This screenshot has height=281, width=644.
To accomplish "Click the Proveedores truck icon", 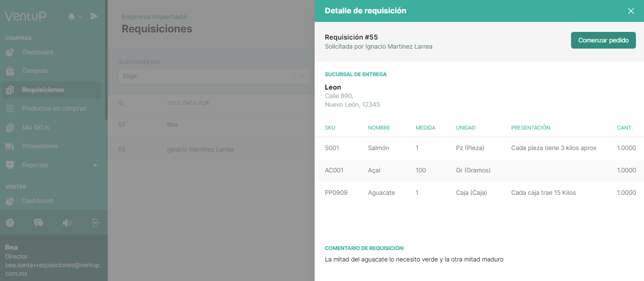I will click(x=10, y=146).
